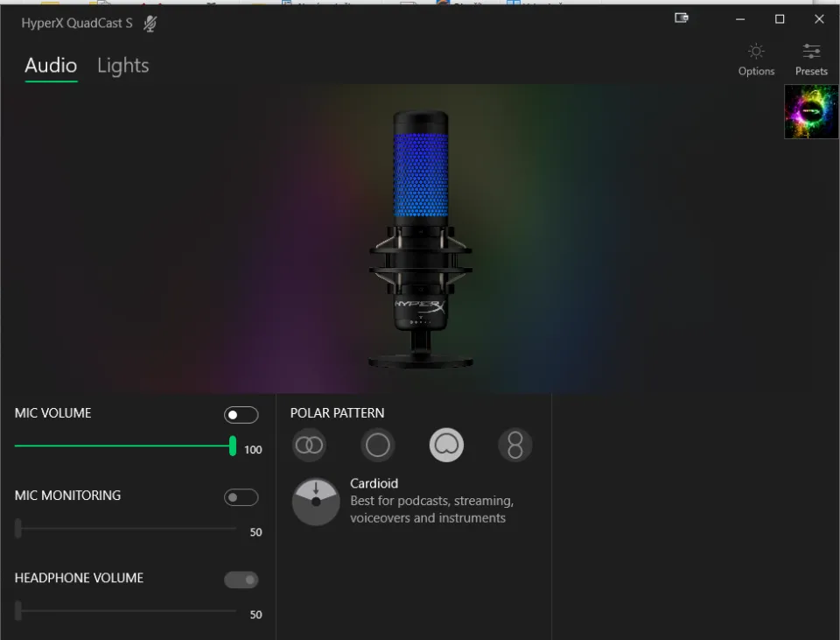Maximize the HyperX window
Screen dimensions: 840x640
pyautogui.click(x=780, y=19)
